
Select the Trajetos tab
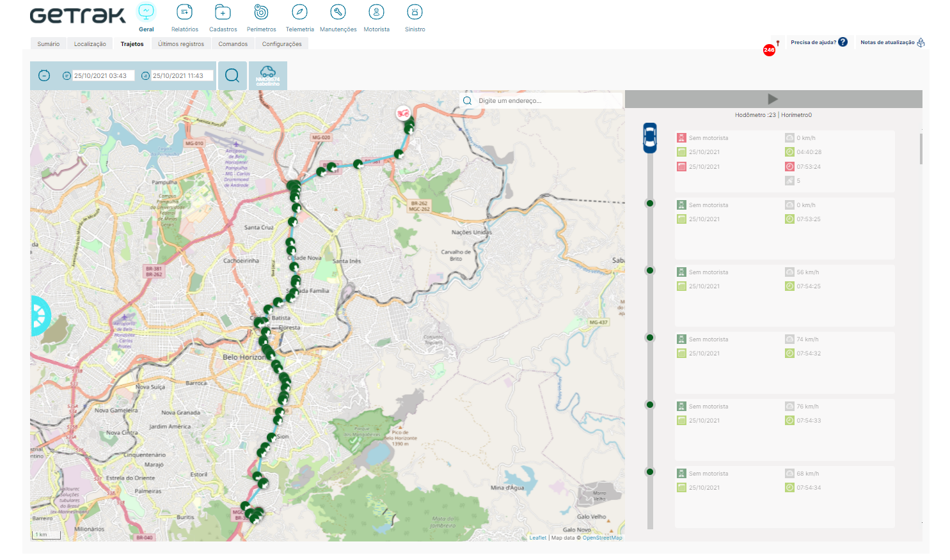(132, 44)
